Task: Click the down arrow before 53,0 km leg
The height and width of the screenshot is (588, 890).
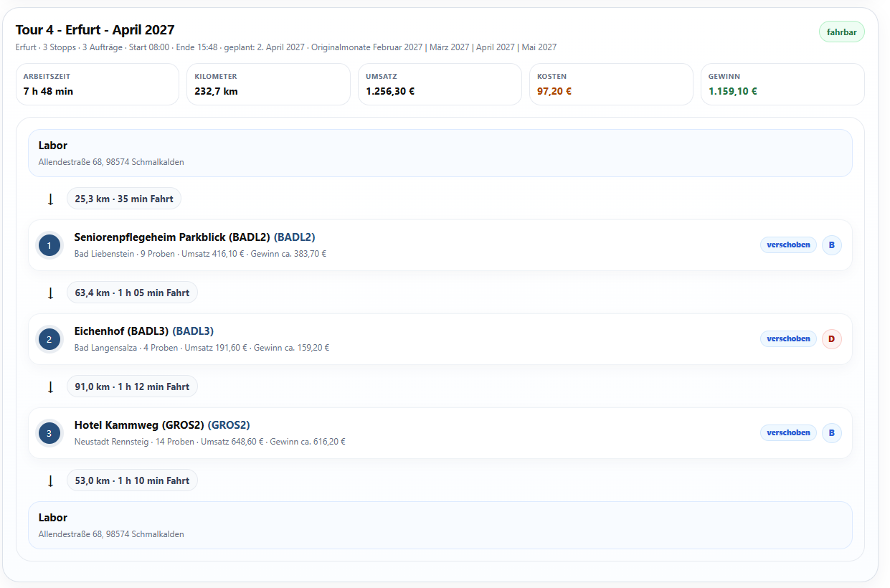Action: [x=50, y=481]
